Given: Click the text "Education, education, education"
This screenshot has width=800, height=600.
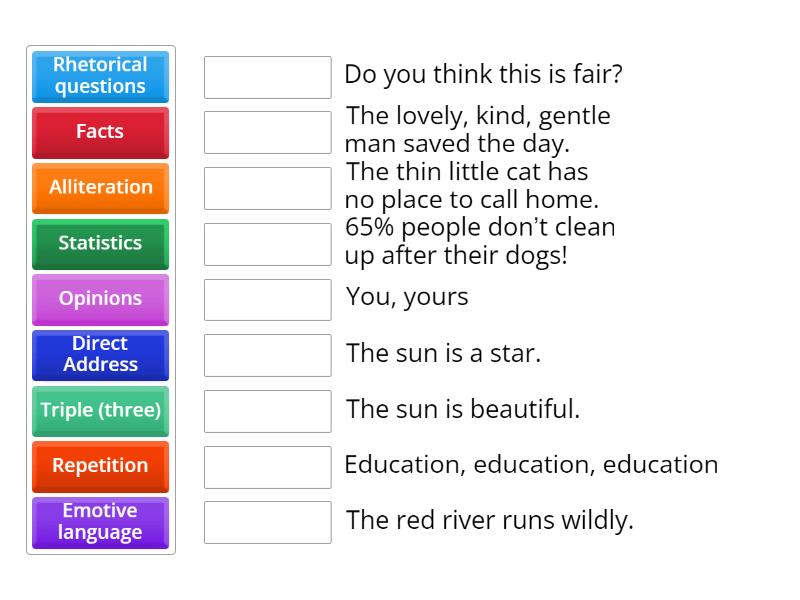Looking at the screenshot, I should 531,465.
